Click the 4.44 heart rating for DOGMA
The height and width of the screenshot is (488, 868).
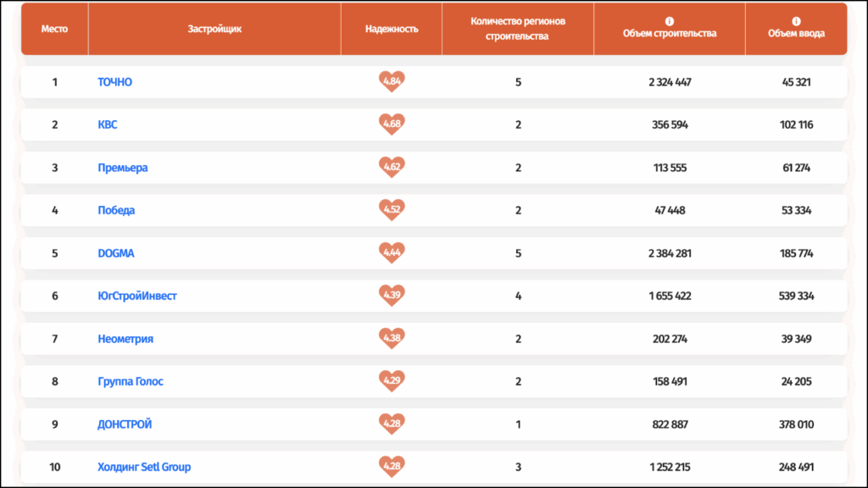pyautogui.click(x=392, y=252)
